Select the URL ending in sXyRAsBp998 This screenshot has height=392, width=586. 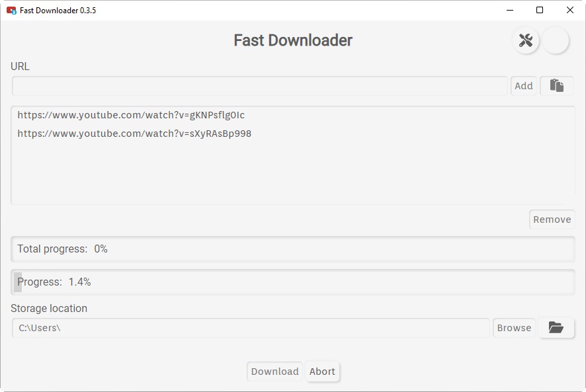click(134, 134)
